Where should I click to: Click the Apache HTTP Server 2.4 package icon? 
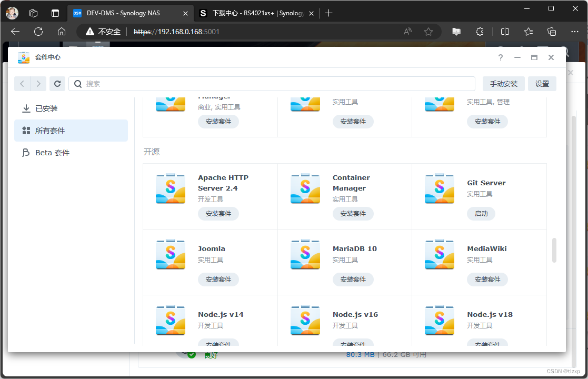point(171,188)
